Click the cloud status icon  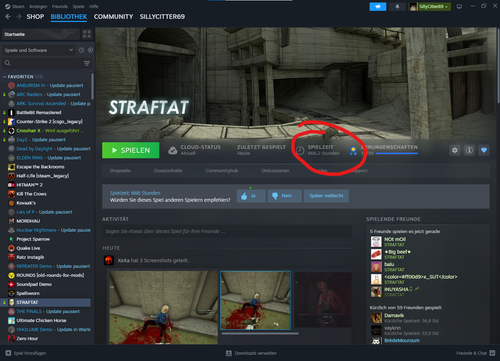[173, 151]
